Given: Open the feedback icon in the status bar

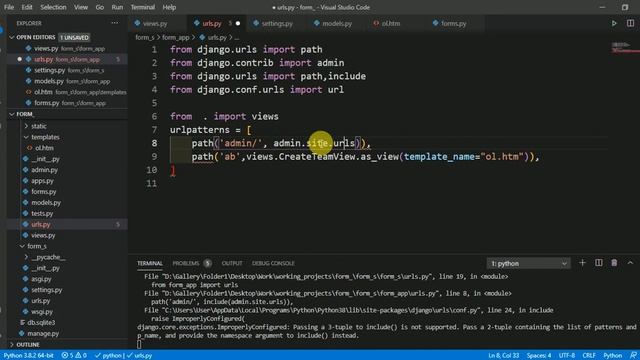Looking at the screenshot, I should point(633,355).
